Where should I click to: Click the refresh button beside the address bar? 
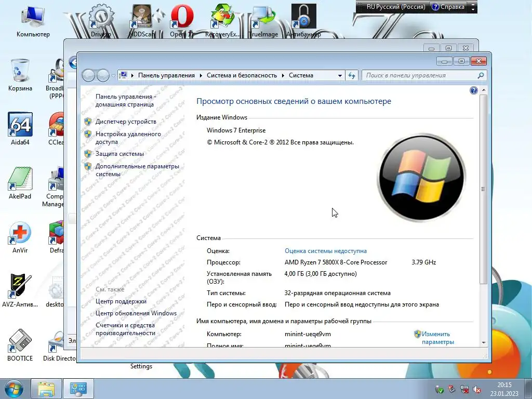352,75
